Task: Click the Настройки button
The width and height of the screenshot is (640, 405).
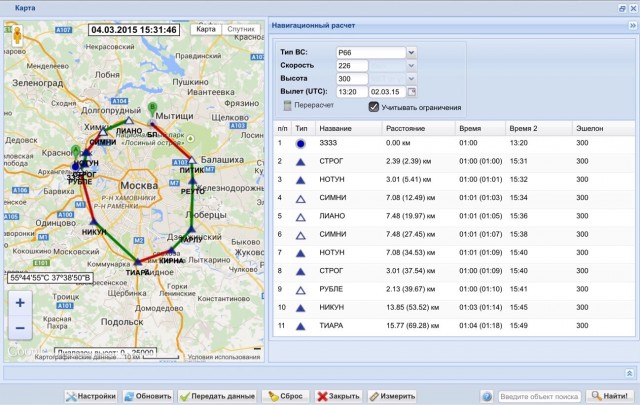Action: pos(91,396)
